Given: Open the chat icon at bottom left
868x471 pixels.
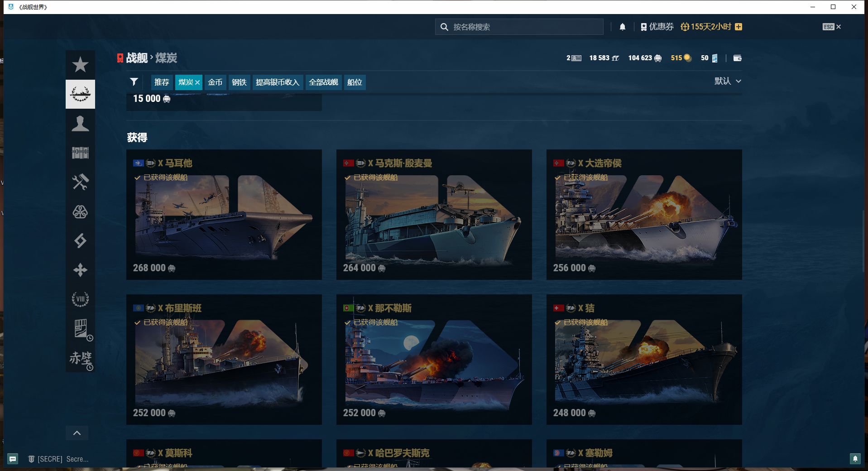Looking at the screenshot, I should pyautogui.click(x=13, y=459).
